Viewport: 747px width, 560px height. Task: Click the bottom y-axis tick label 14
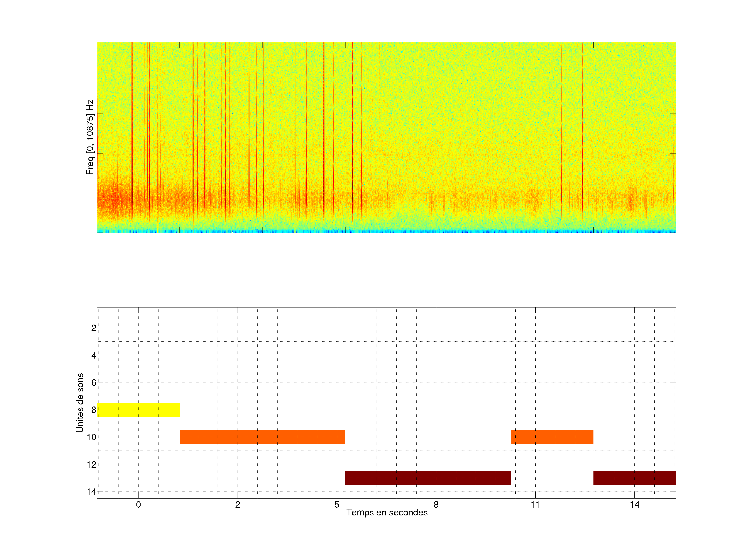91,492
